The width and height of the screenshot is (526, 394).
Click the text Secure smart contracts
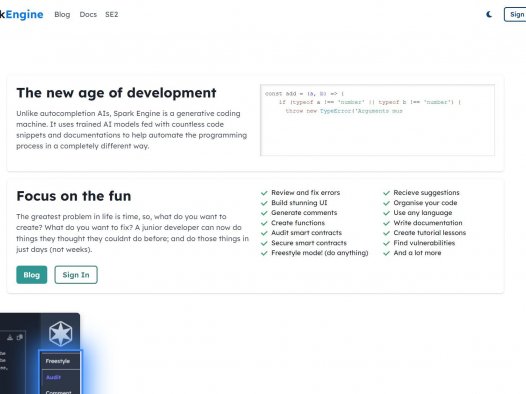point(309,243)
